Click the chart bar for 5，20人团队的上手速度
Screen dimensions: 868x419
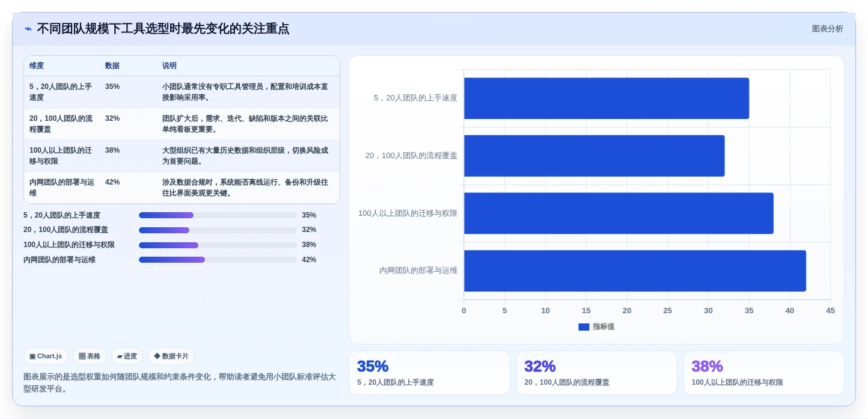607,98
